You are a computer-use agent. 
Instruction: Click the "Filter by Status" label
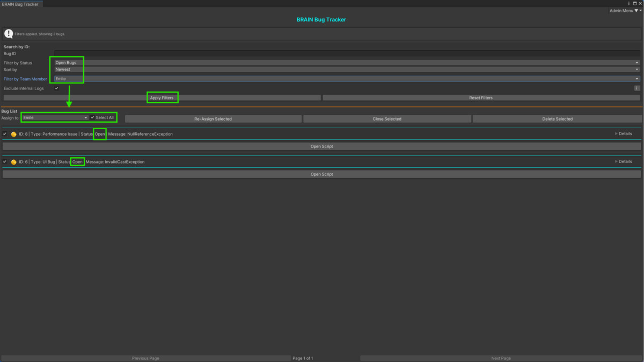click(x=18, y=63)
